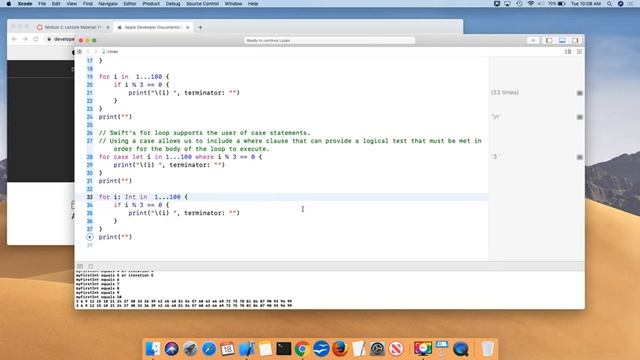
Task: Click the stop execution square in the bottom bar
Action: tap(91, 266)
